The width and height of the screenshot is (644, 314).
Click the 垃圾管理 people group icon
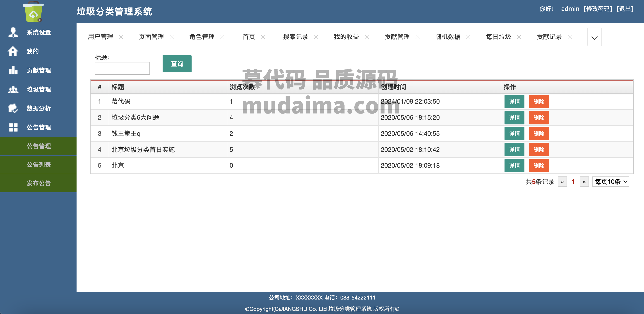(x=13, y=89)
